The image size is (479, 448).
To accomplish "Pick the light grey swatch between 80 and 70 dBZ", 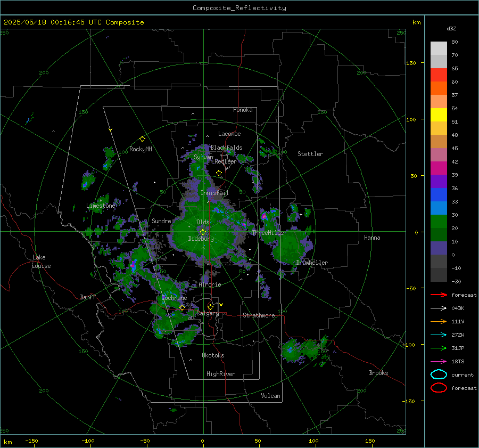I will click(x=439, y=48).
